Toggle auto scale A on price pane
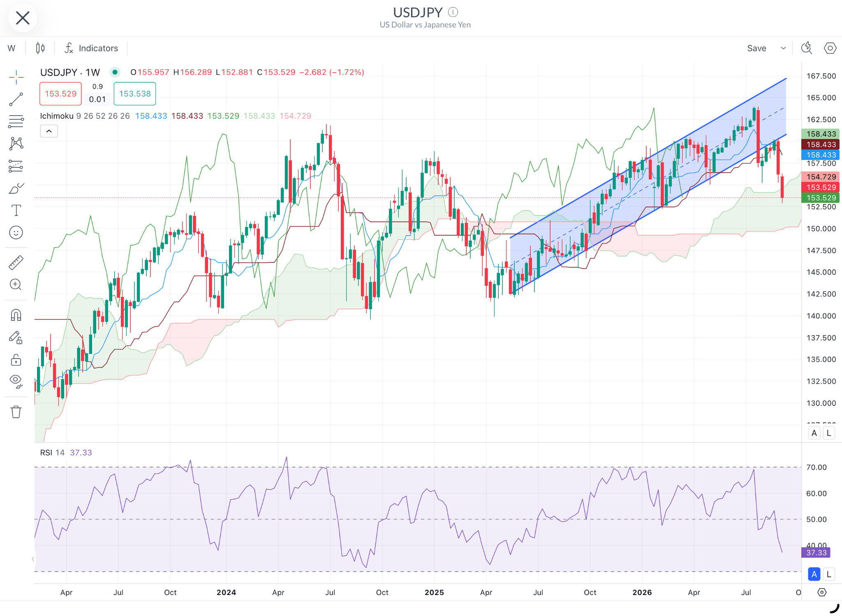Viewport: 842px width, 616px height. (814, 433)
